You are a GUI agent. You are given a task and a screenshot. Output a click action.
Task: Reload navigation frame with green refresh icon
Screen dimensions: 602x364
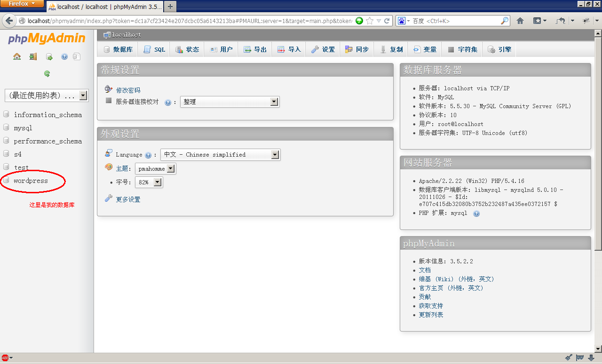click(x=47, y=73)
